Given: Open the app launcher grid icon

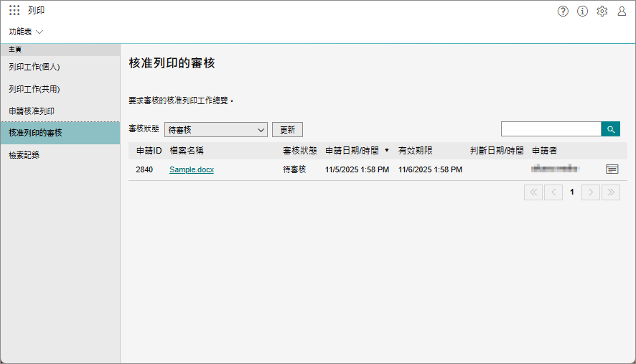Looking at the screenshot, I should [14, 11].
